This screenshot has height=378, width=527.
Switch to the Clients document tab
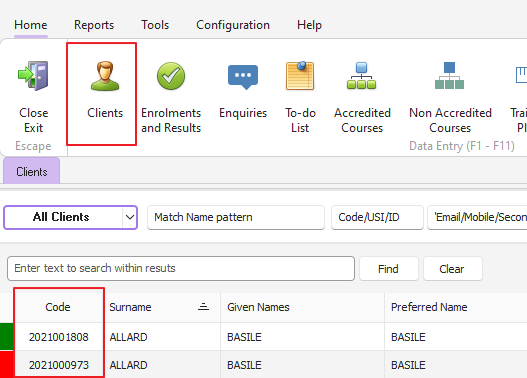point(32,171)
